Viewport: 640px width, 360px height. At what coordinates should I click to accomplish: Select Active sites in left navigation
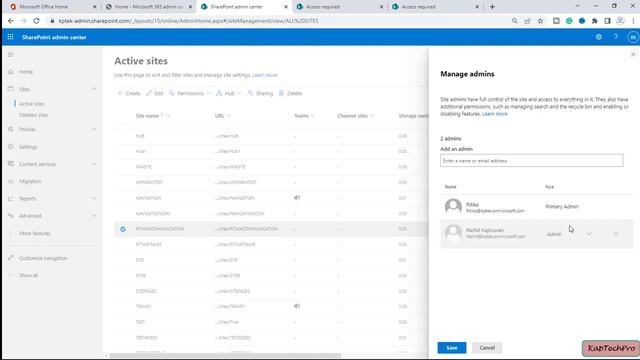pos(31,104)
